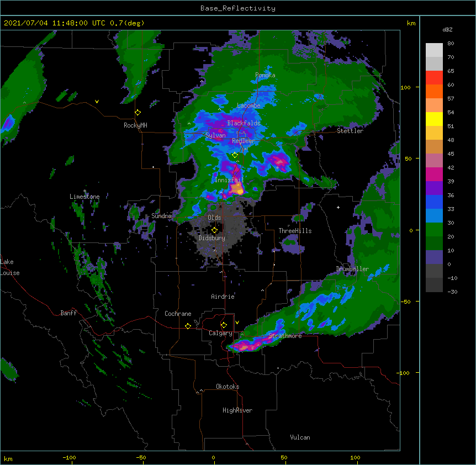This screenshot has width=476, height=465.
Task: Click the RedDeer city label
Action: [243, 140]
